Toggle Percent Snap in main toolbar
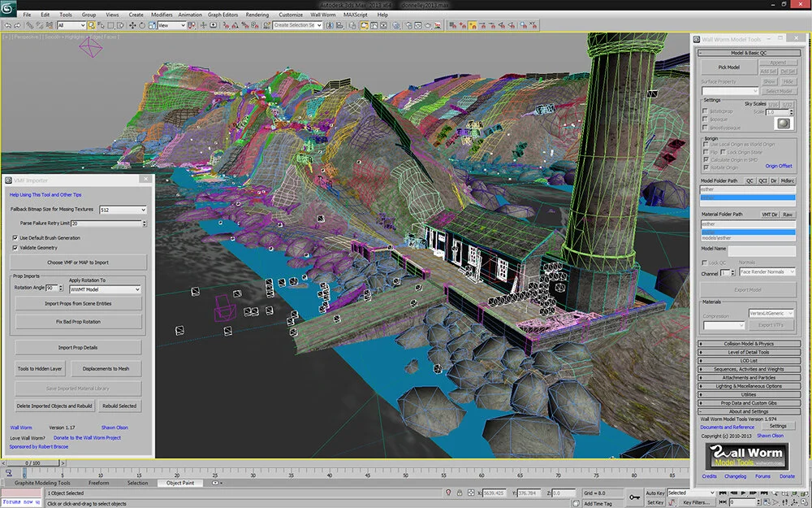812x508 pixels. click(x=245, y=25)
